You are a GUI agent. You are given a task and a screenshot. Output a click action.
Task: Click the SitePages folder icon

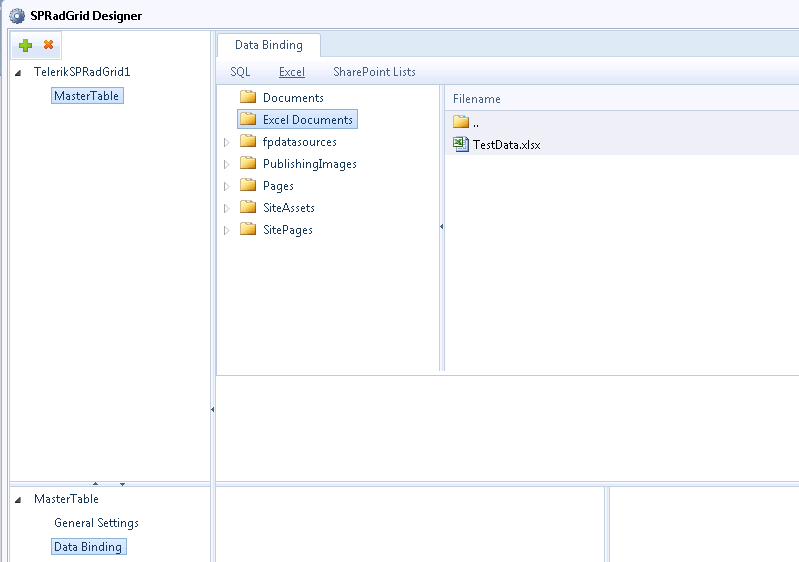(x=248, y=229)
